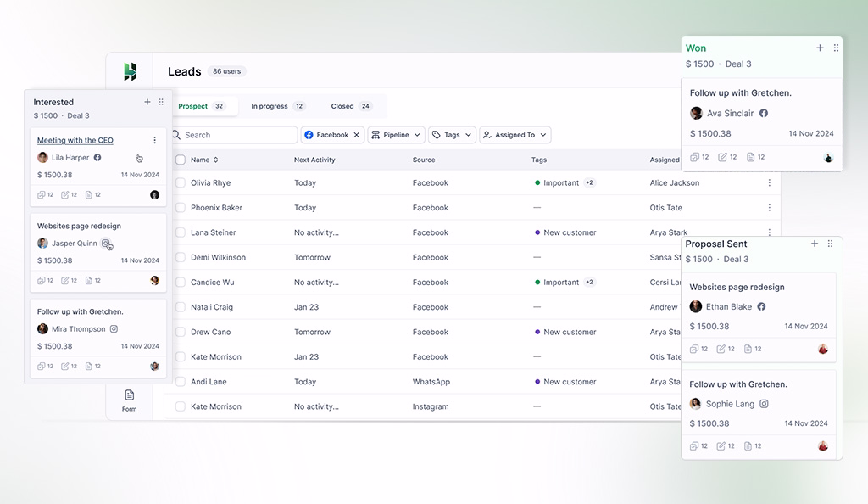Check the Olivia Rhye row checkbox
Screen dimensions: 868x504
(181, 182)
